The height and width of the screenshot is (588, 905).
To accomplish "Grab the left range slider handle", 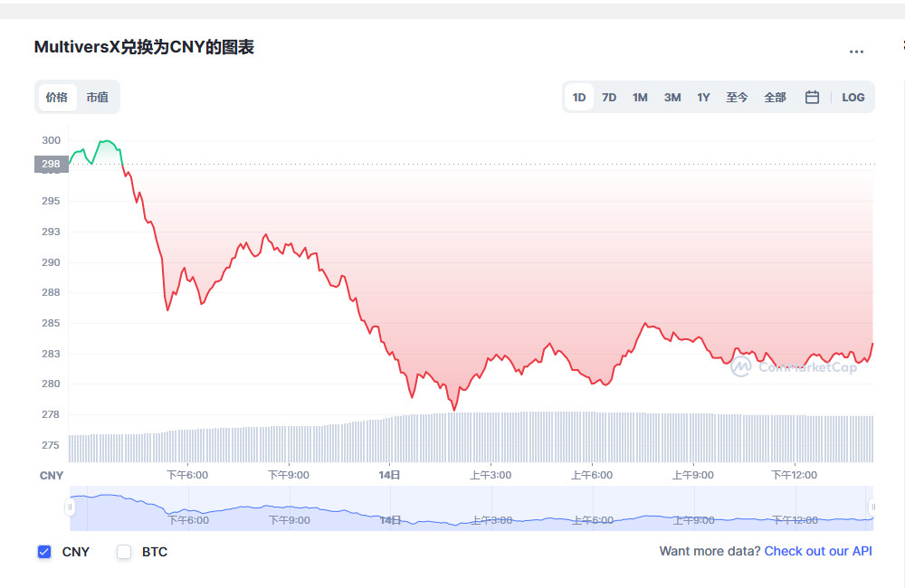I will coord(70,507).
